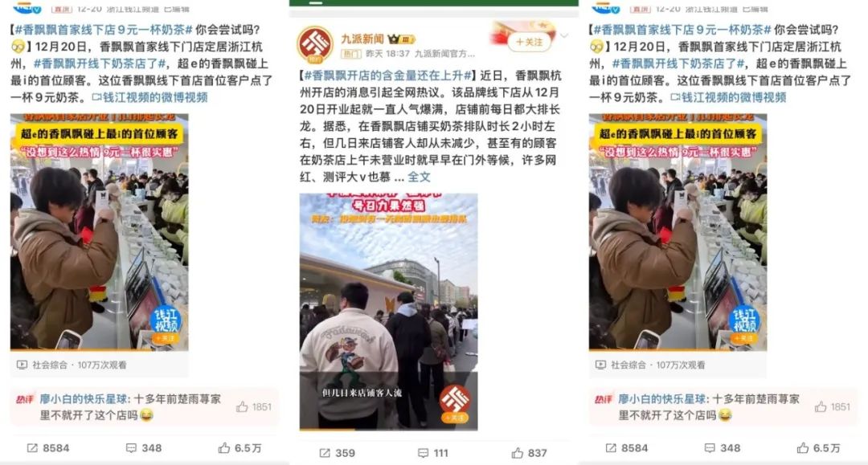Toggle the +关注 follow button for 九派新闻

tap(529, 42)
